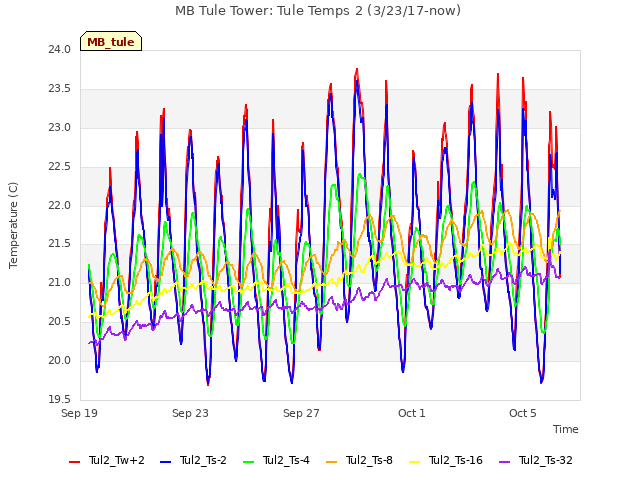The height and width of the screenshot is (480, 640).
Task: Click the 20.0 y-axis tick label
Action: tap(60, 360)
